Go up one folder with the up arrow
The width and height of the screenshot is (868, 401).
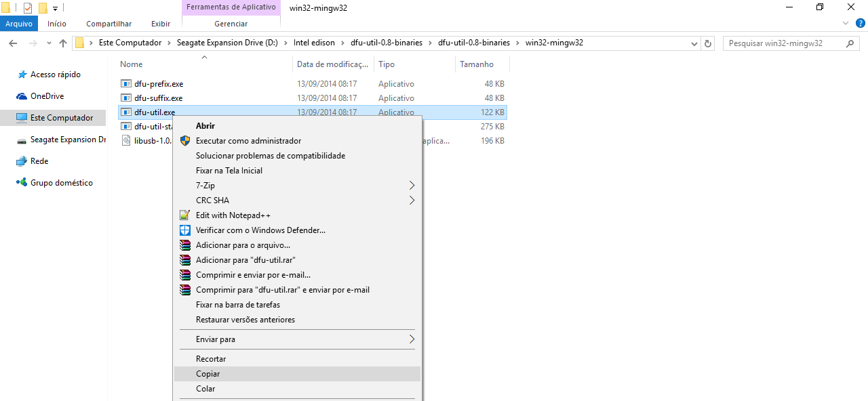click(x=63, y=43)
